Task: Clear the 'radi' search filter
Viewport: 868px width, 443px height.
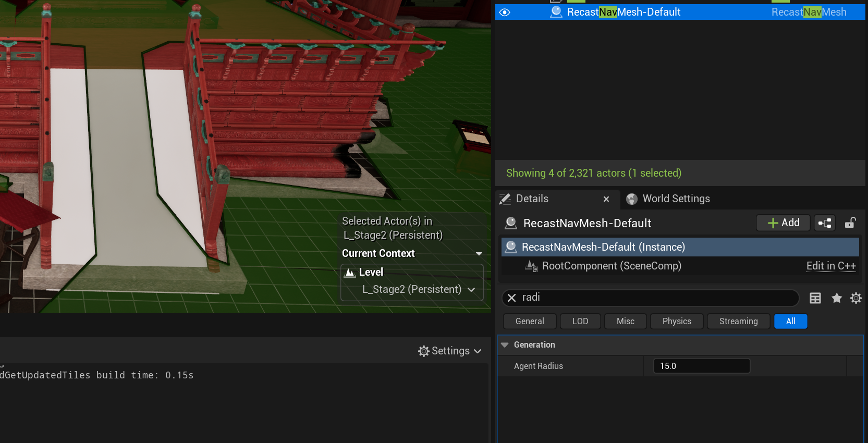Action: (x=512, y=298)
